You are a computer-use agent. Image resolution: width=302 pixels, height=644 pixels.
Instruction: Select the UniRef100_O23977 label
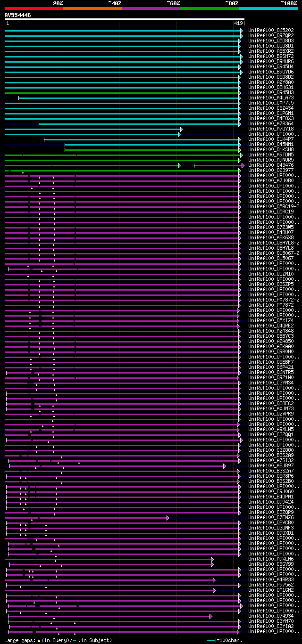coord(271,170)
